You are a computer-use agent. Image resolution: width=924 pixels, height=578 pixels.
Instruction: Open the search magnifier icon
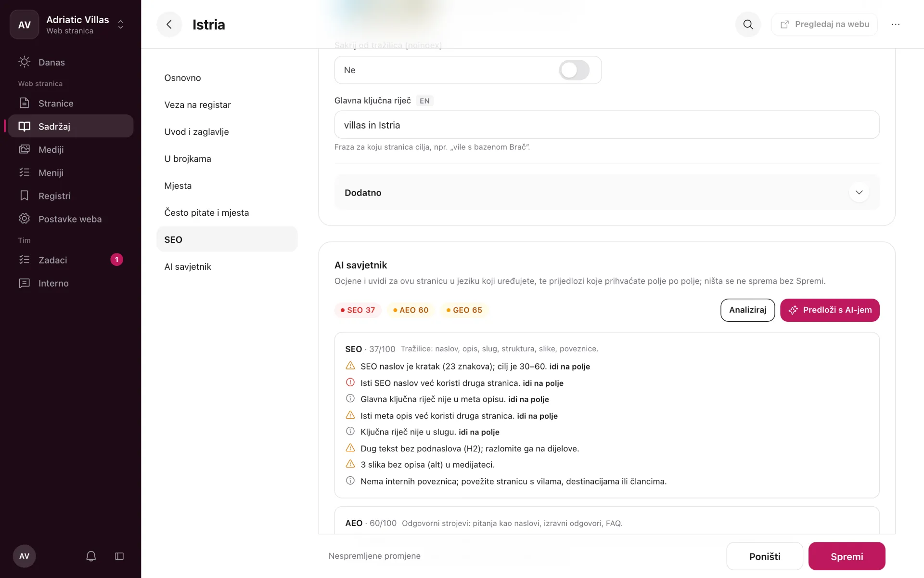click(748, 25)
